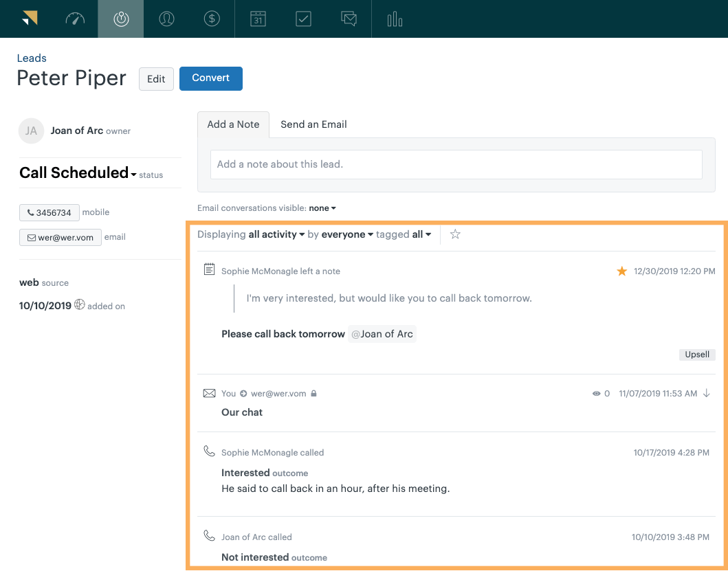Click the @Joan of Arc mention
The height and width of the screenshot is (571, 728).
click(382, 334)
